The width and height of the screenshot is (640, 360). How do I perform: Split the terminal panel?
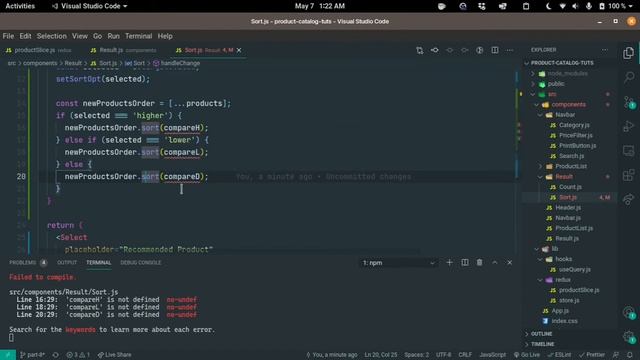[465, 262]
